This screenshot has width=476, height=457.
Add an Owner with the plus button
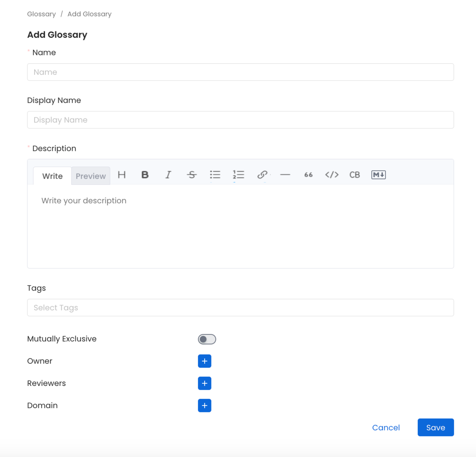tap(204, 361)
